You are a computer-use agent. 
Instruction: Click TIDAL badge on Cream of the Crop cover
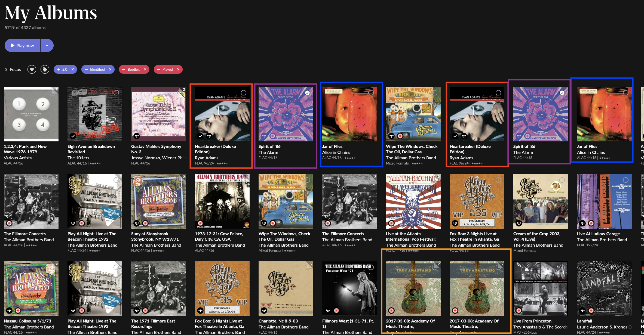point(519,223)
